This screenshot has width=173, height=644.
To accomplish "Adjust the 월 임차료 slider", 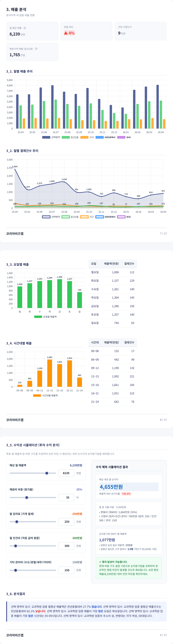I will pyautogui.click(x=33, y=522).
